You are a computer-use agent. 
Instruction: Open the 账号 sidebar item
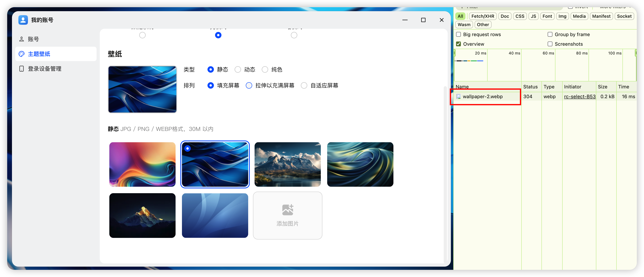point(33,39)
